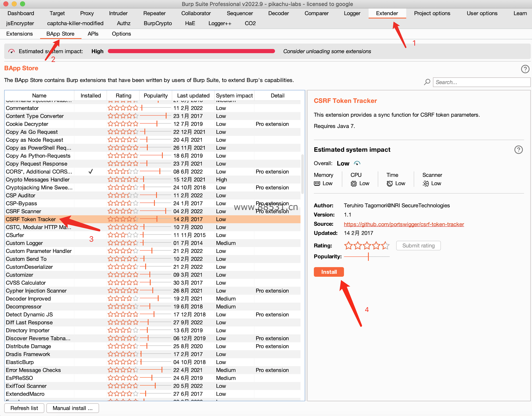Viewport: 532px width, 416px height.
Task: Click the third rating star in details panel
Action: point(367,245)
